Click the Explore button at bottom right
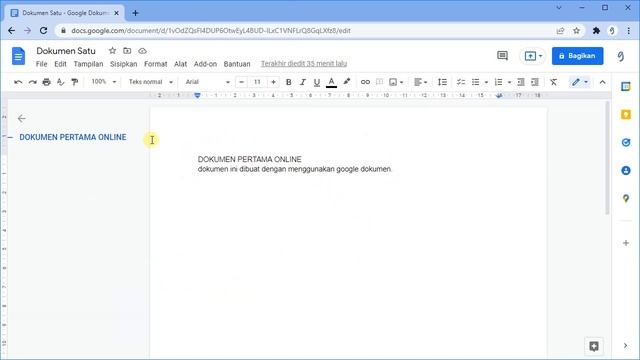The width and height of the screenshot is (640, 360). tap(594, 347)
